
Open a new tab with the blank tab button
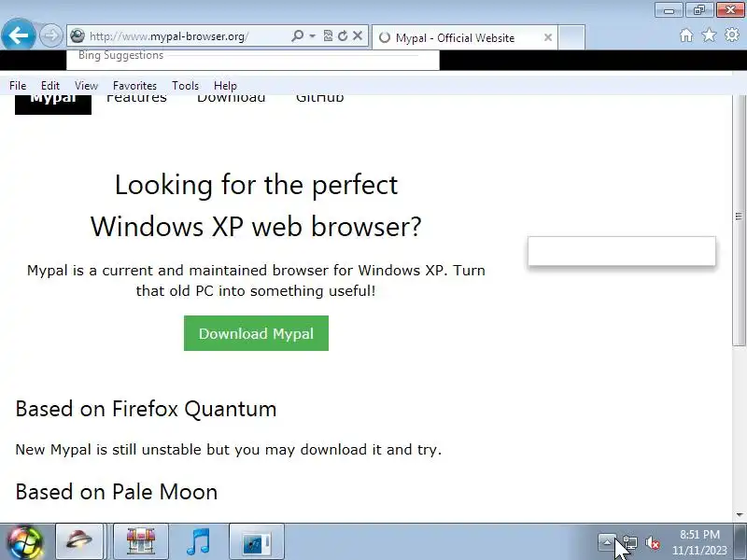(571, 37)
